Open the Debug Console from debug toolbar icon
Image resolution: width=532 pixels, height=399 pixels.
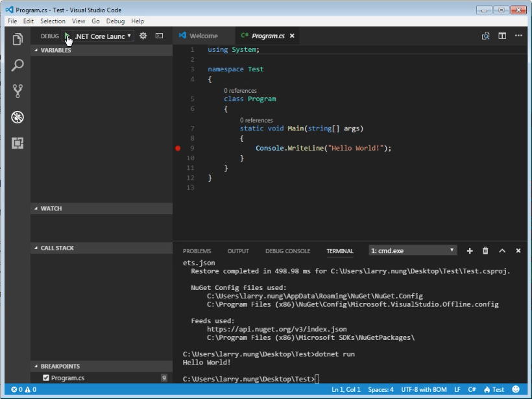159,36
